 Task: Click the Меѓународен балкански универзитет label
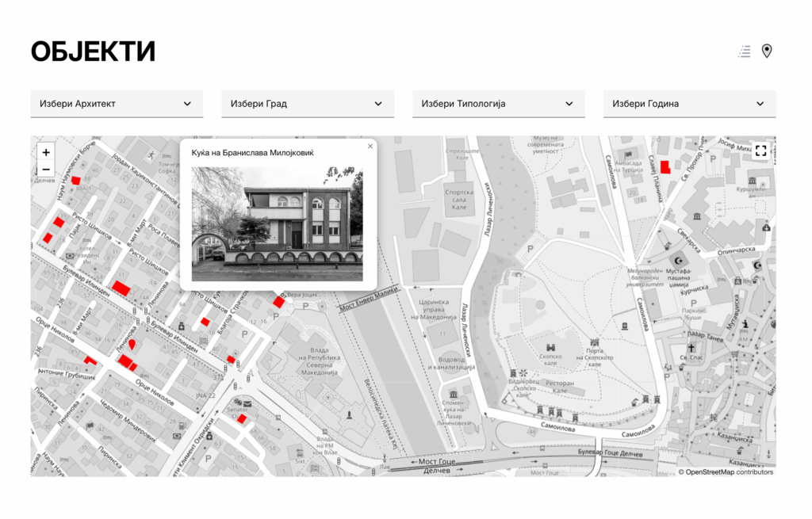click(x=645, y=277)
